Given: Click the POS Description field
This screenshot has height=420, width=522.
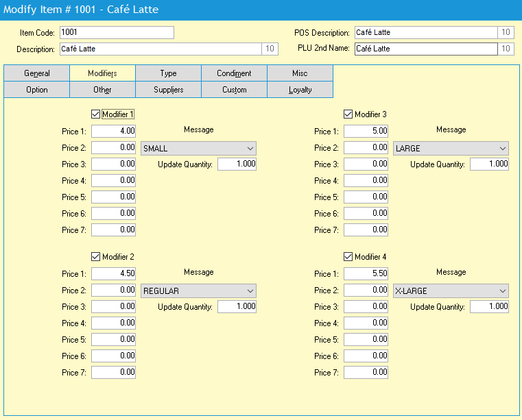Looking at the screenshot, I should [425, 32].
